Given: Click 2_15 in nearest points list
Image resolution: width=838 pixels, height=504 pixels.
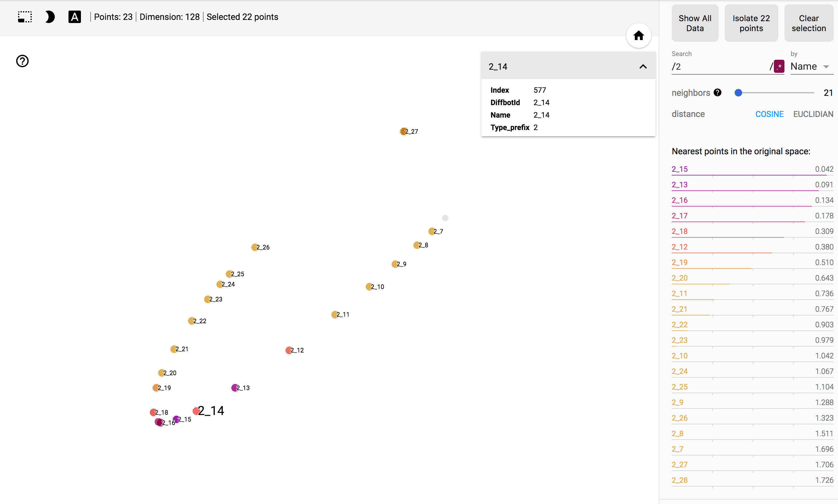Looking at the screenshot, I should point(680,169).
